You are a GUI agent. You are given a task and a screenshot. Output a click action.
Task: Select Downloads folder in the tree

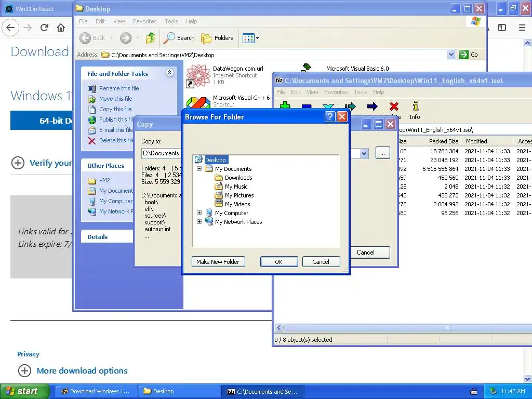[x=234, y=178]
